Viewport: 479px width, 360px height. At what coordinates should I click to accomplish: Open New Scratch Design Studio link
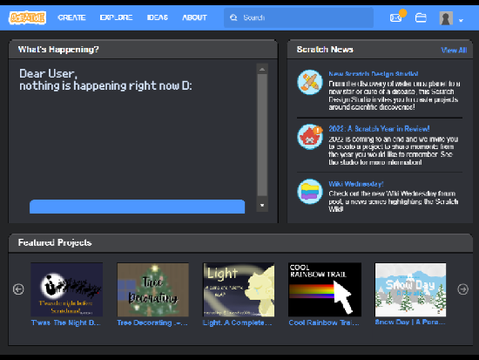tap(373, 74)
